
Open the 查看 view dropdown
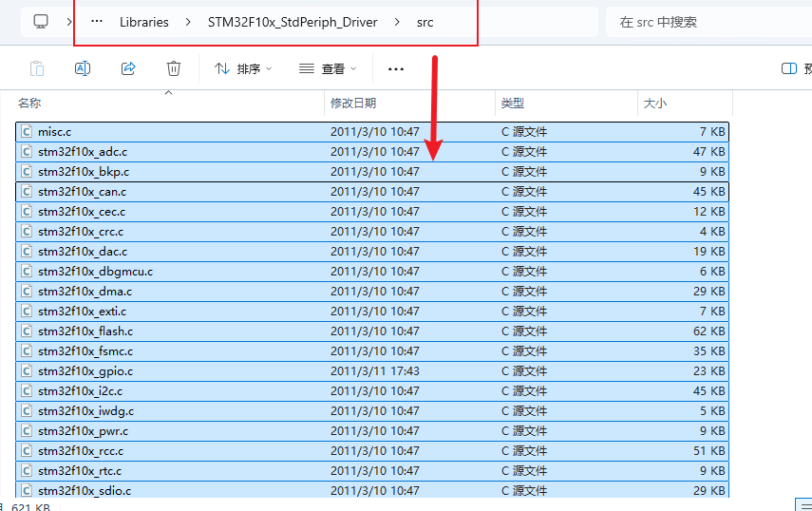pos(328,68)
